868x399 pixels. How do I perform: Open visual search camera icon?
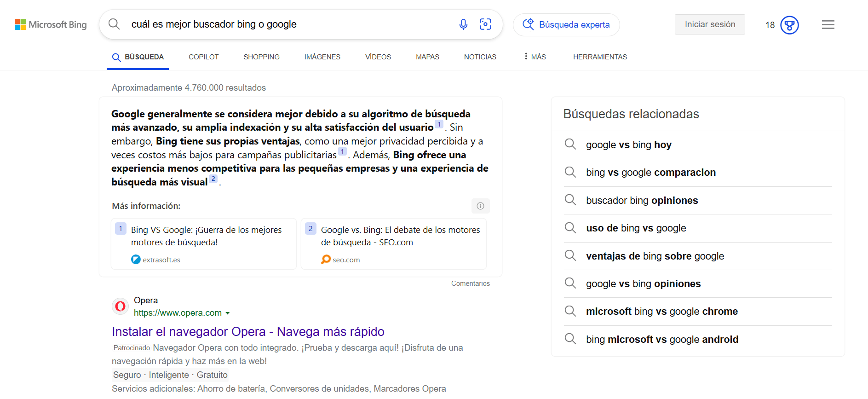pos(485,24)
